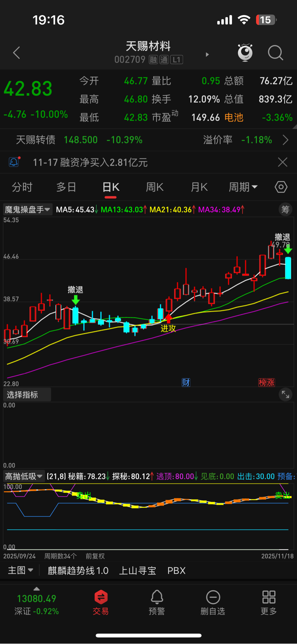297x644 pixels.
Task: Tap the 探秘:80.12 indicator value
Action: tap(133, 476)
